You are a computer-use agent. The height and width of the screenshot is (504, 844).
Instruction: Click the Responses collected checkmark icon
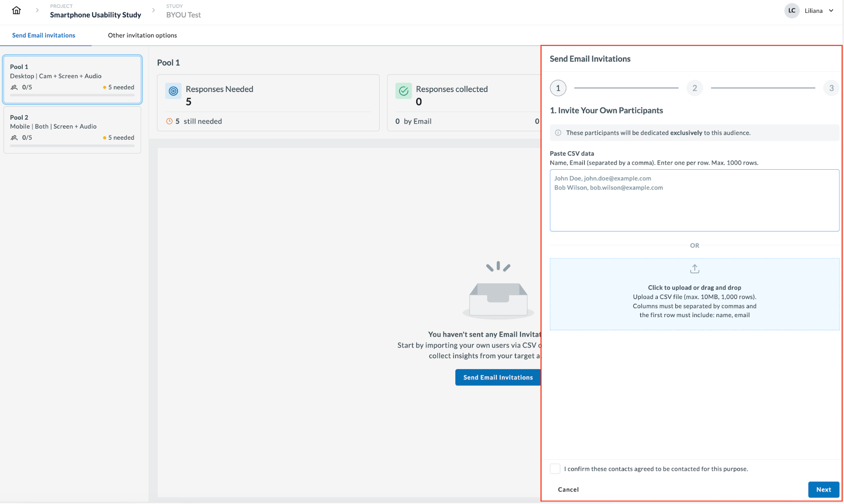coord(403,91)
